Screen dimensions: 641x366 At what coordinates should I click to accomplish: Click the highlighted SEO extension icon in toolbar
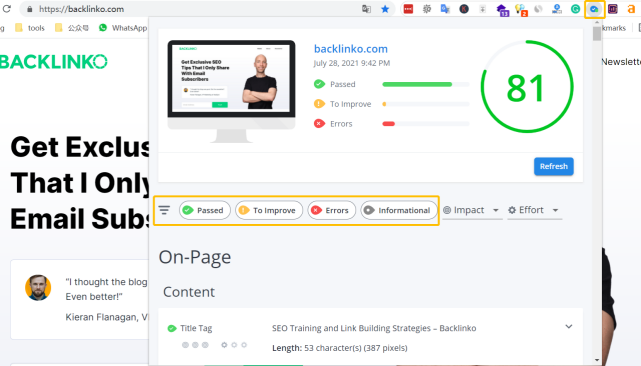[x=594, y=9]
